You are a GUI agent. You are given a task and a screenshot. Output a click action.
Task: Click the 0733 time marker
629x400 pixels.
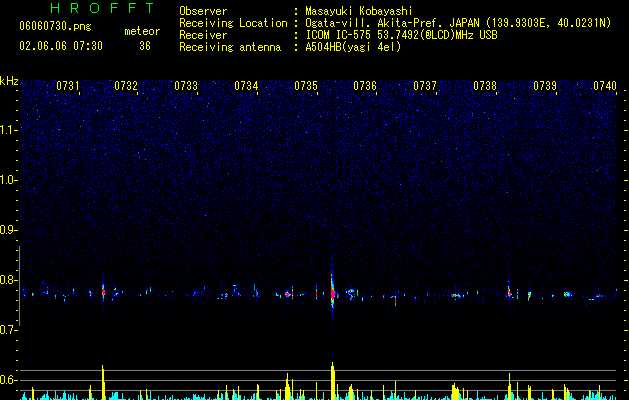click(x=186, y=86)
